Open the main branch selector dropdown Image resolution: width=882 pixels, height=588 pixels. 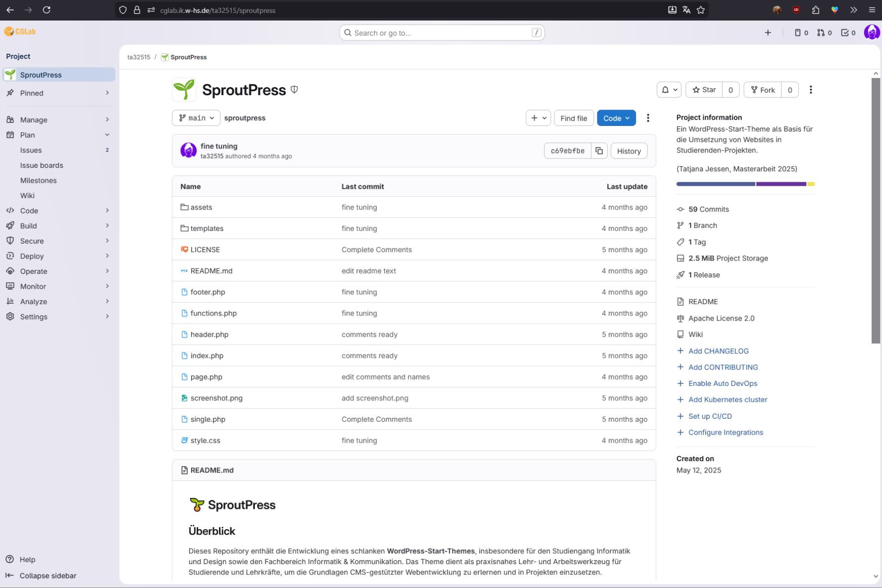tap(196, 118)
